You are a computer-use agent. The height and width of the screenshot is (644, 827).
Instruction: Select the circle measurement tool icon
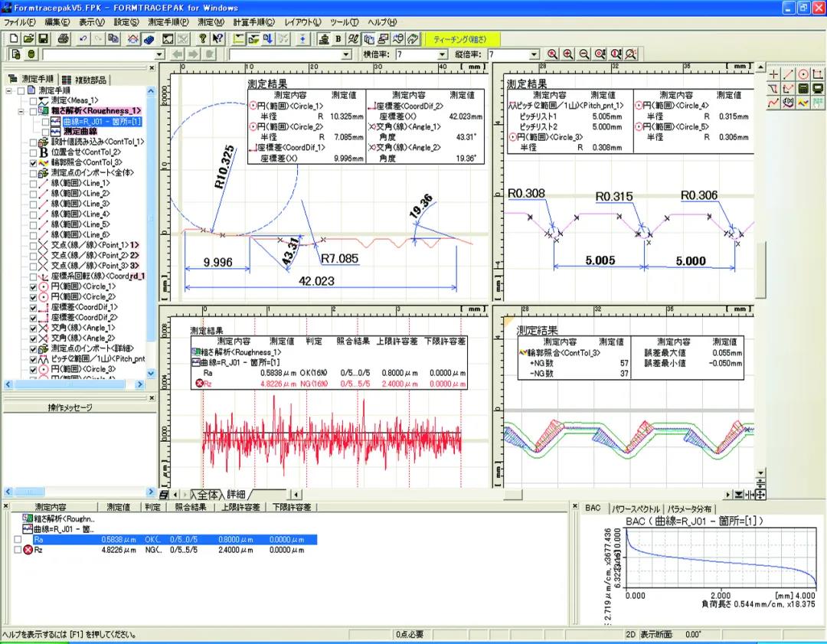coord(804,75)
